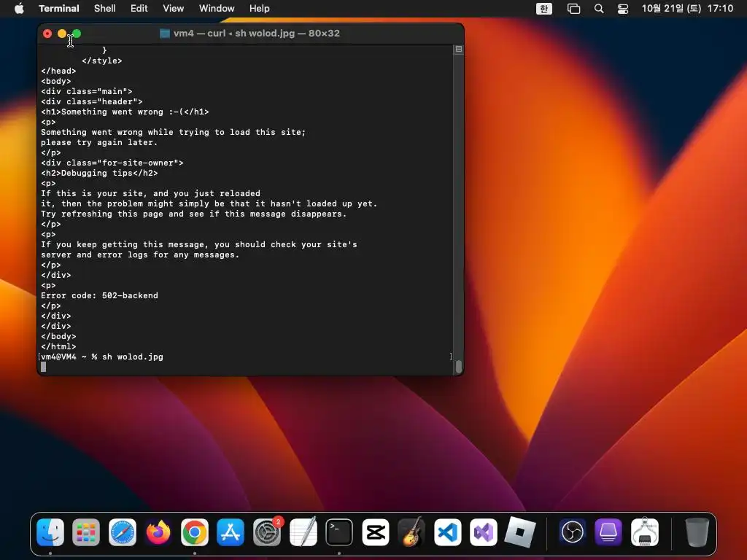Open the Terminal app menu
The width and height of the screenshot is (747, 560).
coord(58,8)
